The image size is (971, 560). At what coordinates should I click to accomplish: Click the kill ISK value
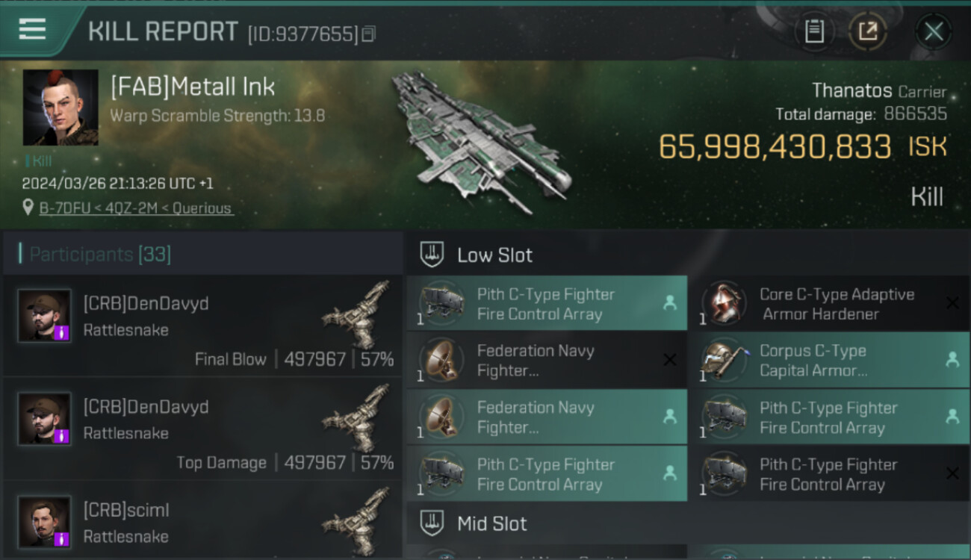pyautogui.click(x=775, y=147)
